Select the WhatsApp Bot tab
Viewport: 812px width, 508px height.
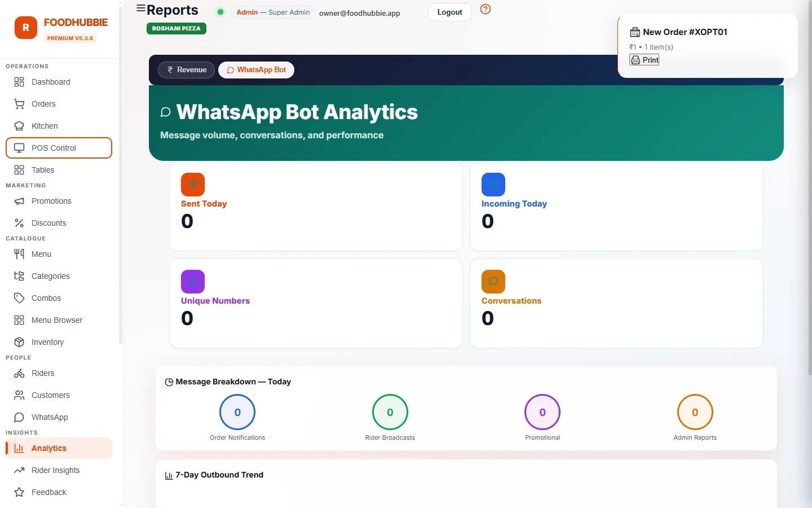[256, 70]
